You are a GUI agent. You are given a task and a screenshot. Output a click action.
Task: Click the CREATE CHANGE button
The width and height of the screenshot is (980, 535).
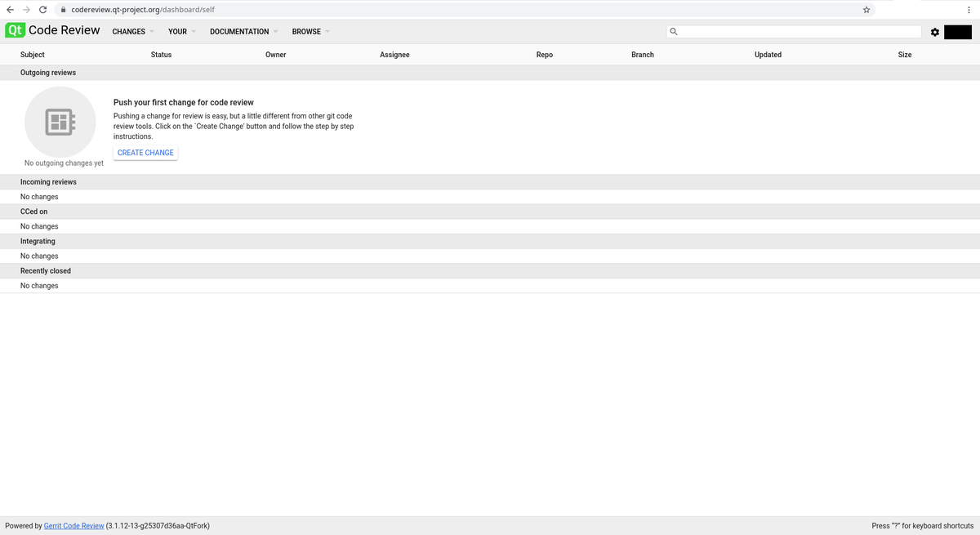(145, 153)
